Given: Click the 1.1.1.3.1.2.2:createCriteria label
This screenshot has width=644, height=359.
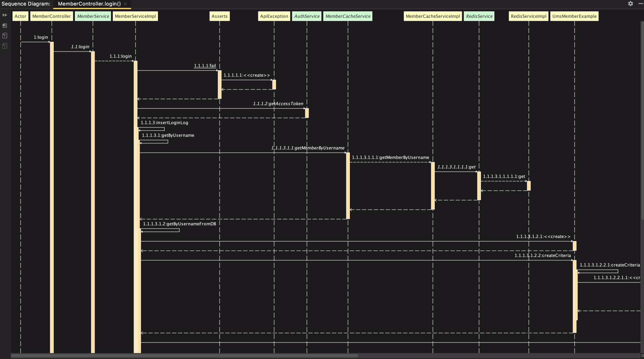Looking at the screenshot, I should [x=543, y=256].
